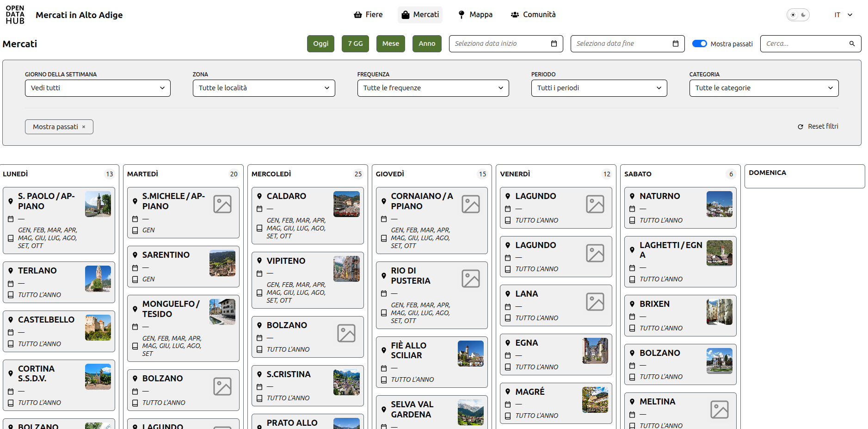Open the S. Paolo/Appiano photo thumbnail
The image size is (868, 429).
pos(98,204)
